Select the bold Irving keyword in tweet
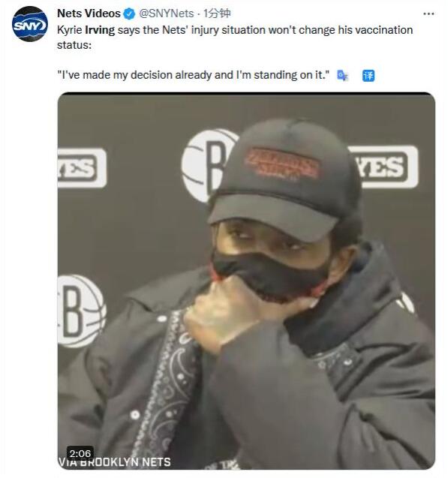448x478 pixels. point(100,30)
